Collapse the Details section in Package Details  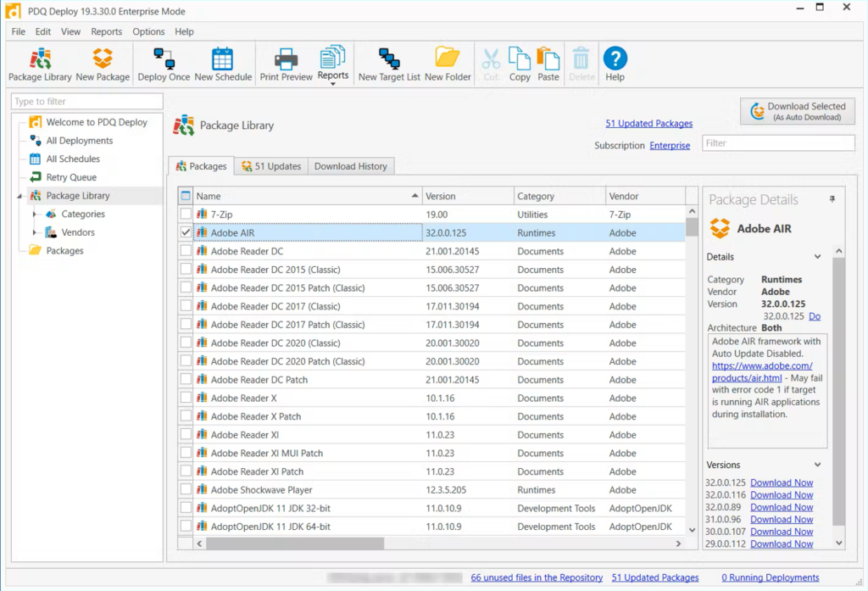coord(816,256)
